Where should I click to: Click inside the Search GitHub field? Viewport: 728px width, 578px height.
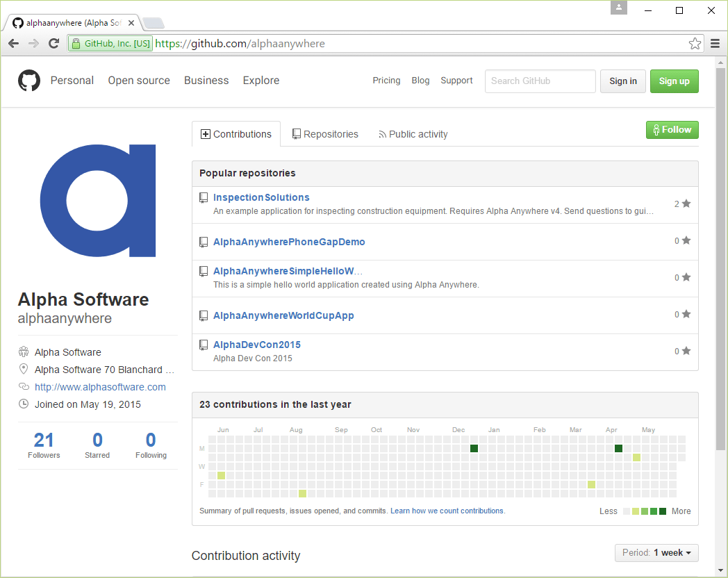coord(540,81)
